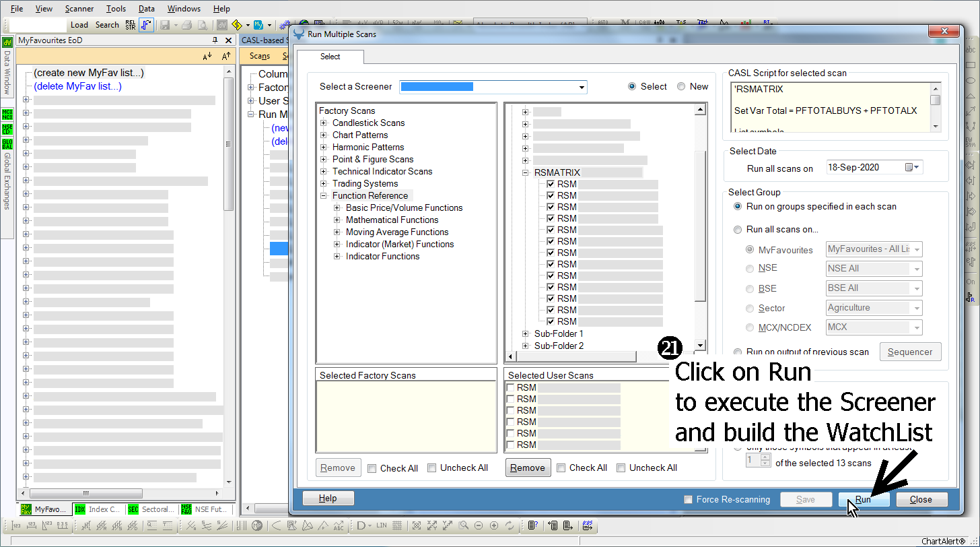Click the LIN scale toolbar button
This screenshot has height=547, width=980.
click(382, 525)
